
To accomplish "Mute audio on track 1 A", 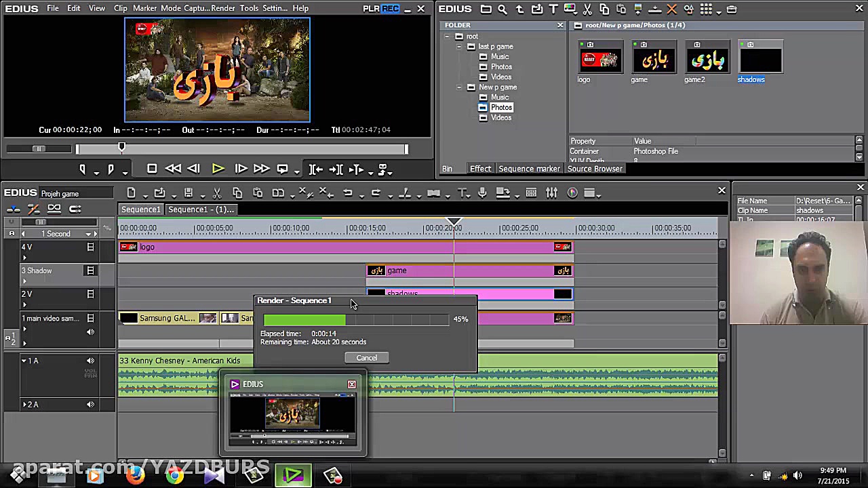I will (90, 361).
